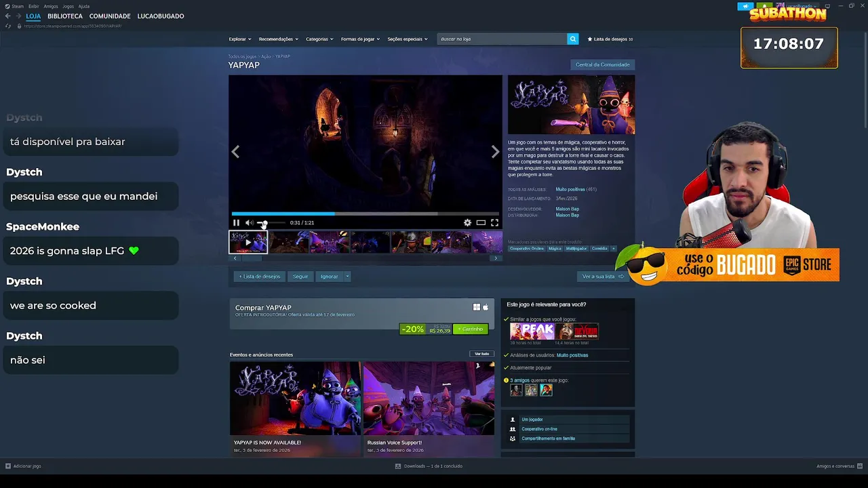Open YAPYAP IS NOW AVAILABLE announcement
Screen dimensions: 868x488
[x=295, y=408]
